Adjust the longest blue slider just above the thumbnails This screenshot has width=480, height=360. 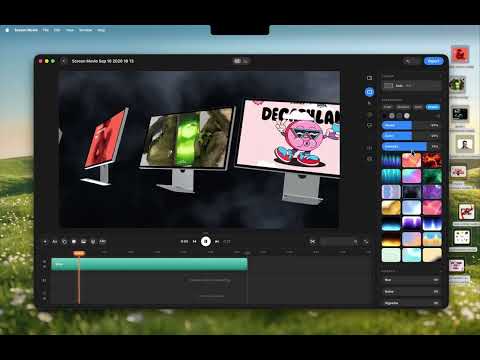(411, 146)
